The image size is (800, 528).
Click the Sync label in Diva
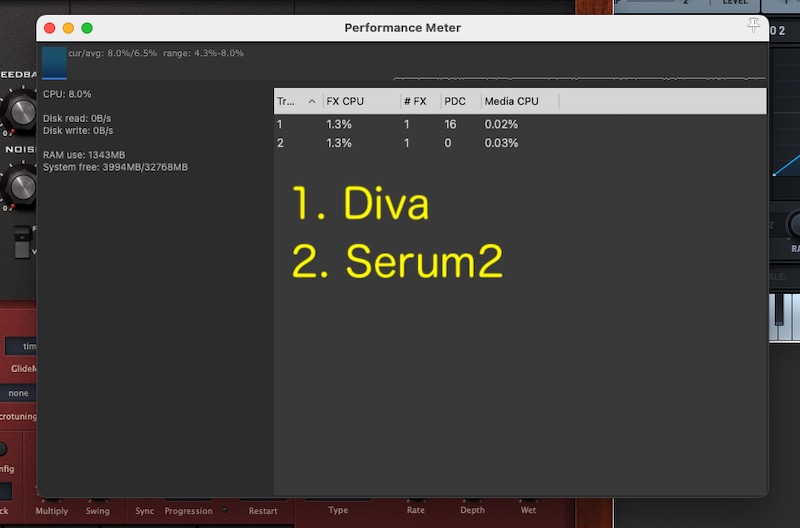144,511
